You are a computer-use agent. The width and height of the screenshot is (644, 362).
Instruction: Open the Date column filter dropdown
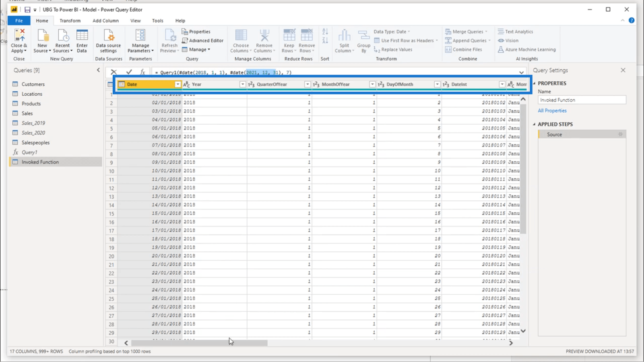pos(178,84)
